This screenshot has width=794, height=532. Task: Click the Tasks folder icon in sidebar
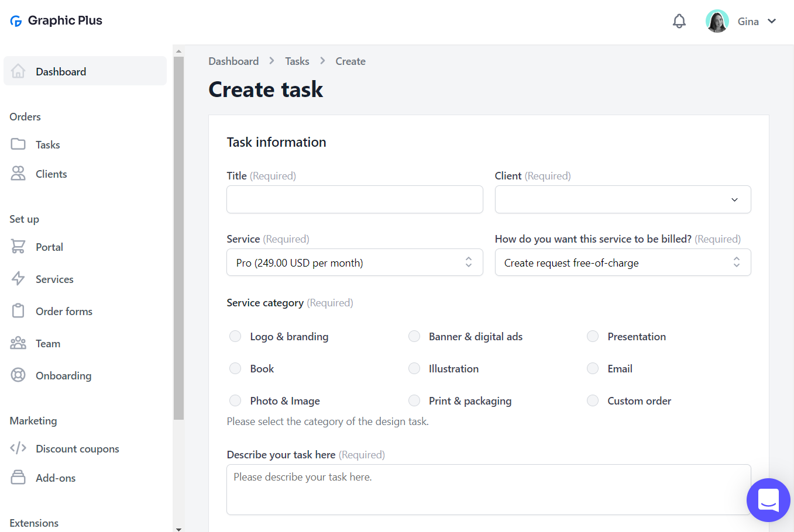[18, 144]
